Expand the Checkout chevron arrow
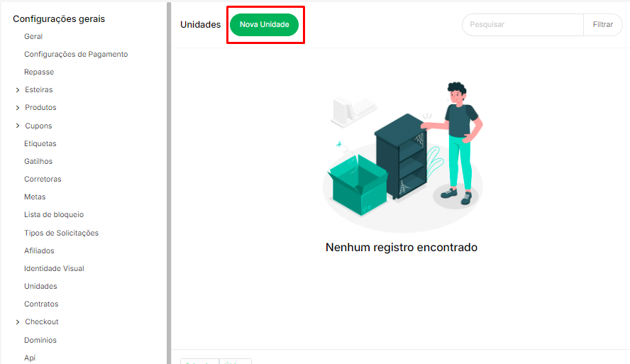The image size is (630, 364). point(18,322)
